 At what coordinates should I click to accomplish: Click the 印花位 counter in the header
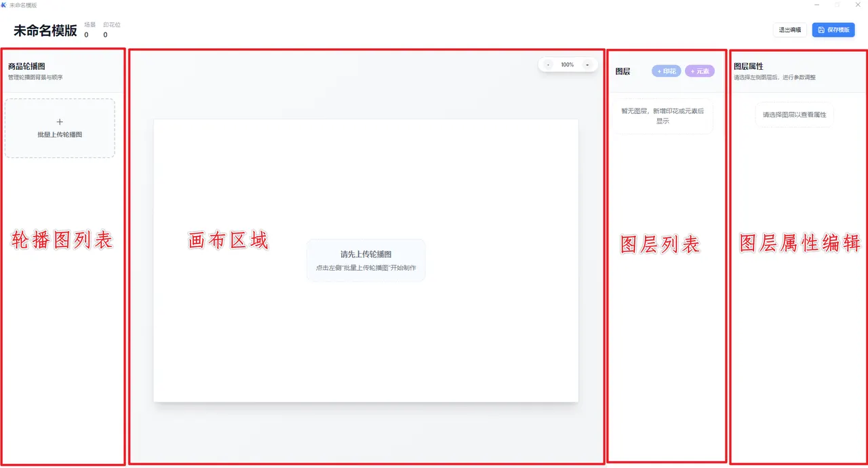point(111,28)
